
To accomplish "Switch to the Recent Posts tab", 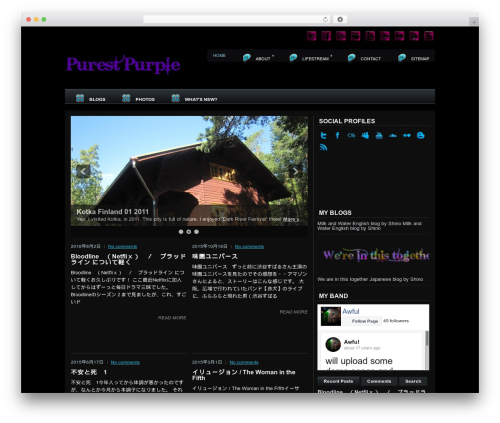I will point(338,381).
